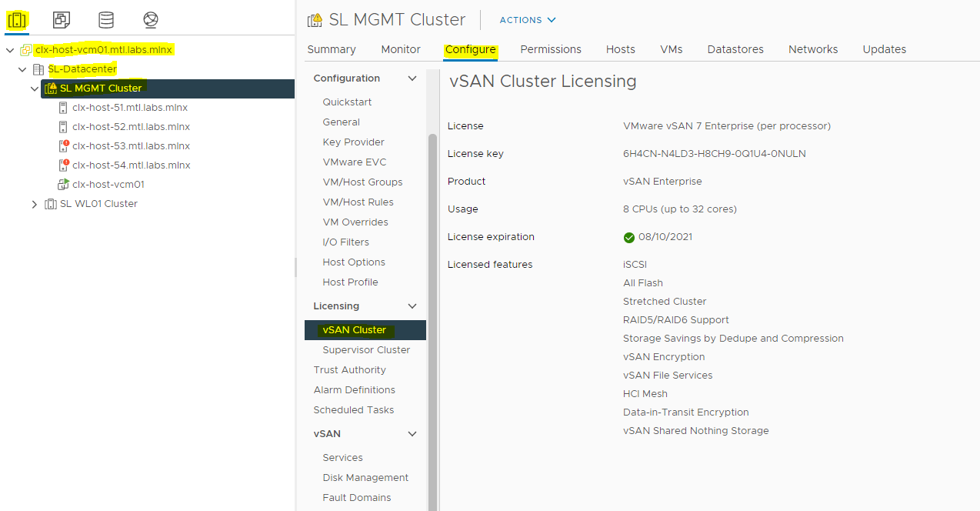Switch to the Monitor tab
The width and height of the screenshot is (980, 511).
[401, 49]
